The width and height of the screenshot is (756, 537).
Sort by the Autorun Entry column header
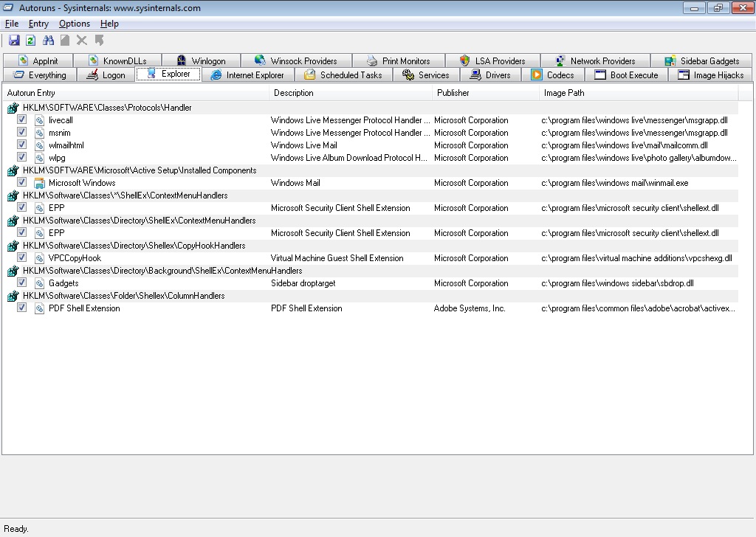coord(136,93)
